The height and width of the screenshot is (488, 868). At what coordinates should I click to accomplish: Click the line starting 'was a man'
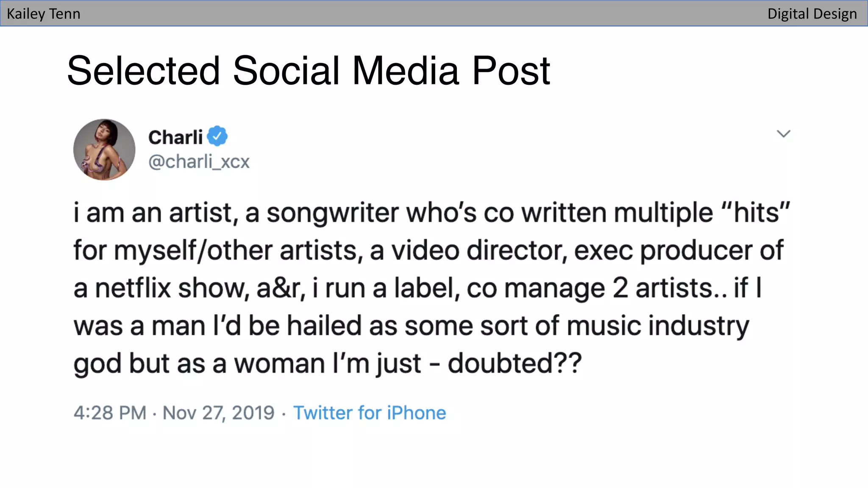[411, 326]
